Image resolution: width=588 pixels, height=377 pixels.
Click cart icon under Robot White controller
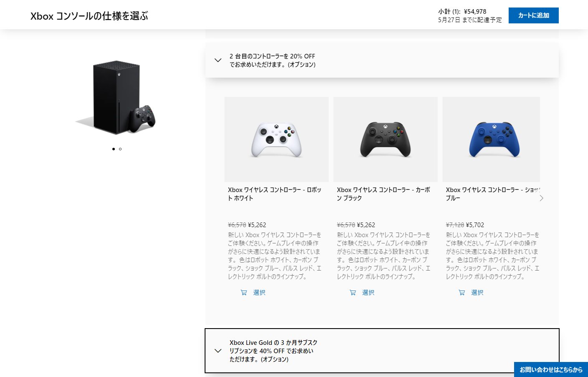[244, 293]
